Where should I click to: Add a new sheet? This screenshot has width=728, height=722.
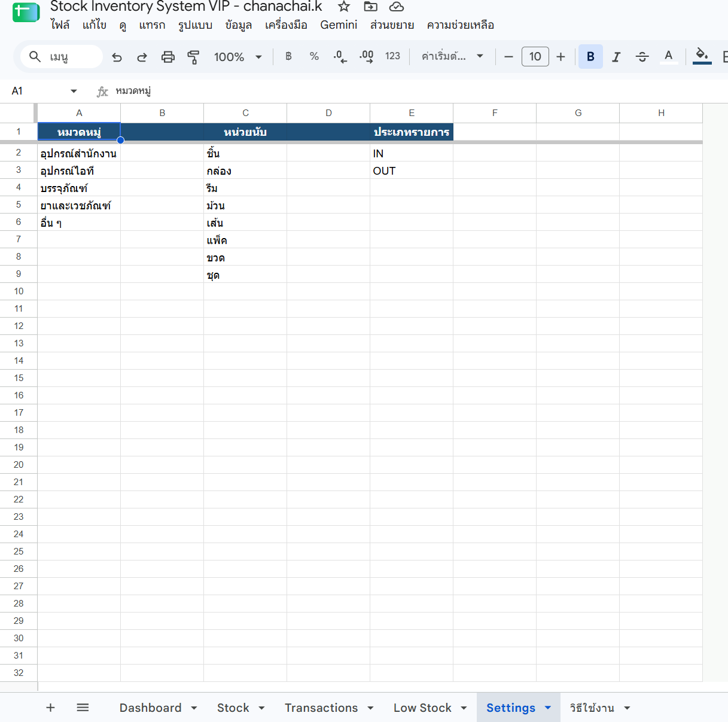(x=51, y=708)
